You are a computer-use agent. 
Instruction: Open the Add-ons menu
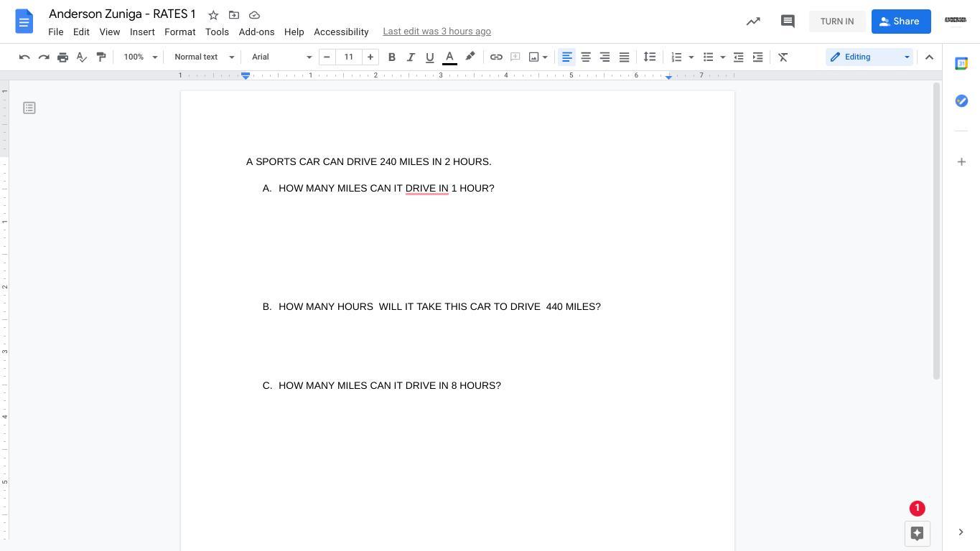pos(256,32)
